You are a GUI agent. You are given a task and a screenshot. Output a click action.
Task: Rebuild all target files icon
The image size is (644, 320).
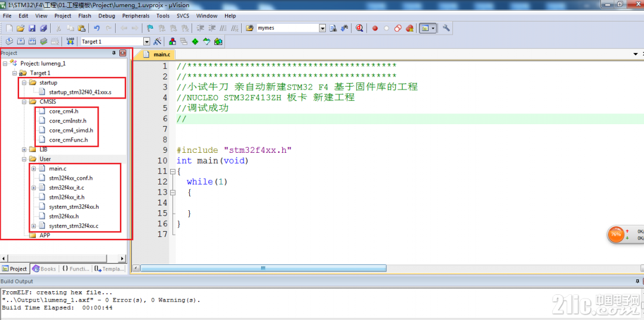32,41
